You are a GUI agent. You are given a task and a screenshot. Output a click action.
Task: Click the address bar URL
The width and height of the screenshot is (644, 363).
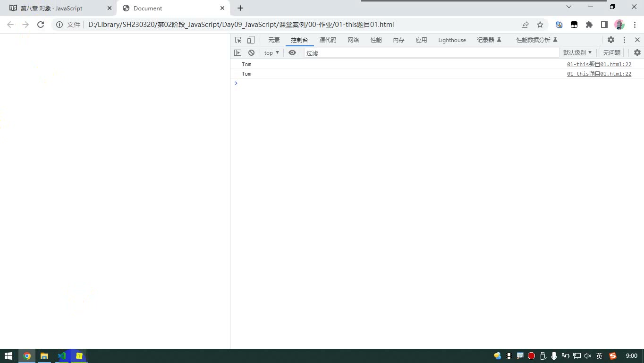click(x=241, y=25)
